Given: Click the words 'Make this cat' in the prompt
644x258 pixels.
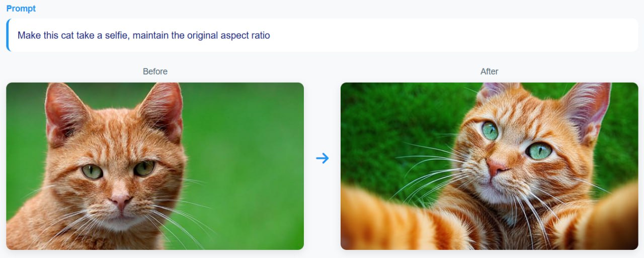Looking at the screenshot, I should [x=46, y=36].
